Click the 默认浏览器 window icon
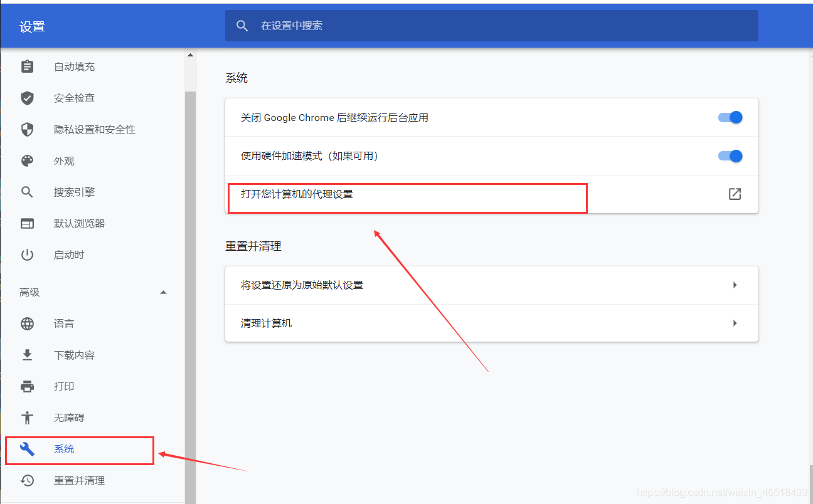The image size is (813, 504). [27, 223]
